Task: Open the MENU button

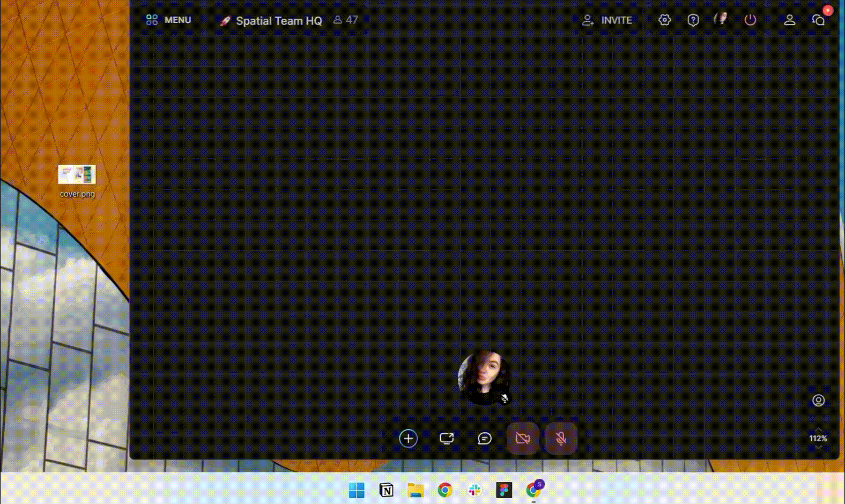Action: [168, 20]
